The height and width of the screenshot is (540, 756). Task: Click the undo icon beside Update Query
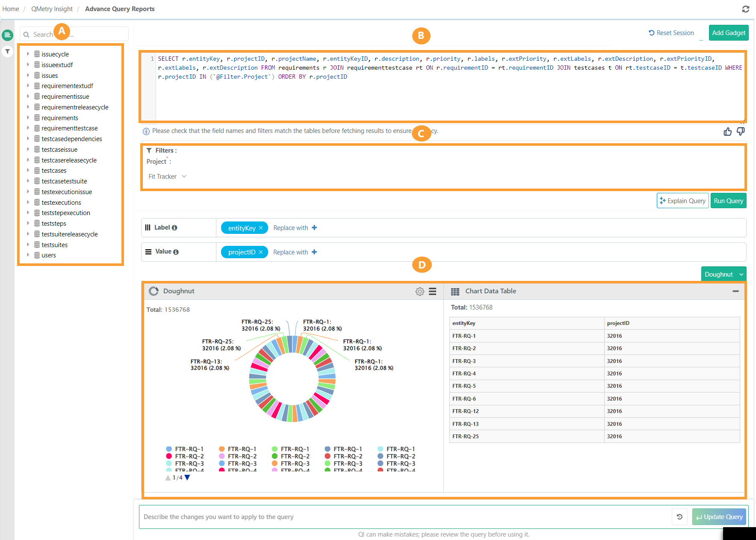click(x=679, y=516)
